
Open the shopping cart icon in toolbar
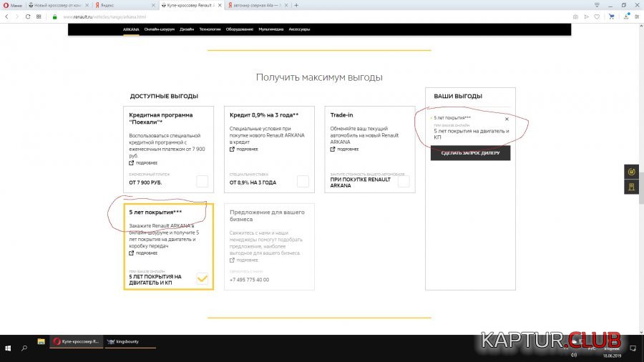(x=612, y=17)
